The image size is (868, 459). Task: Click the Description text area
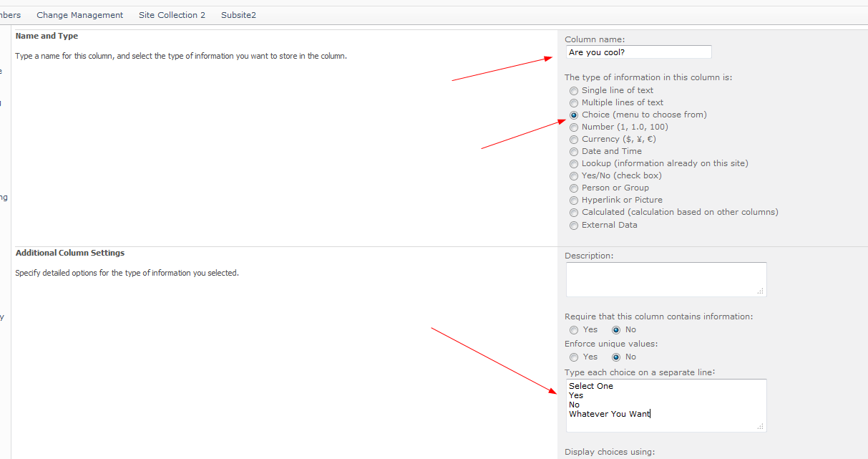(666, 279)
